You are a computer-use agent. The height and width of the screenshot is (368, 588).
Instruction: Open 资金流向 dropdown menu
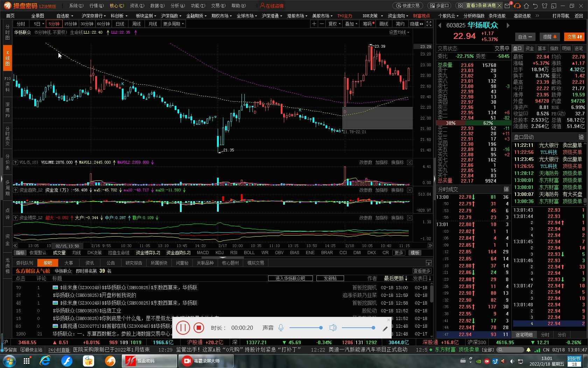pos(398,16)
